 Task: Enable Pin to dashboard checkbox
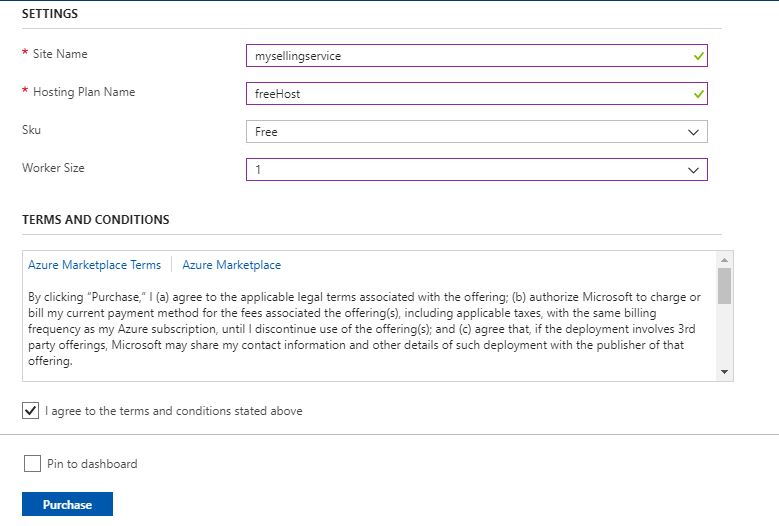coord(32,463)
